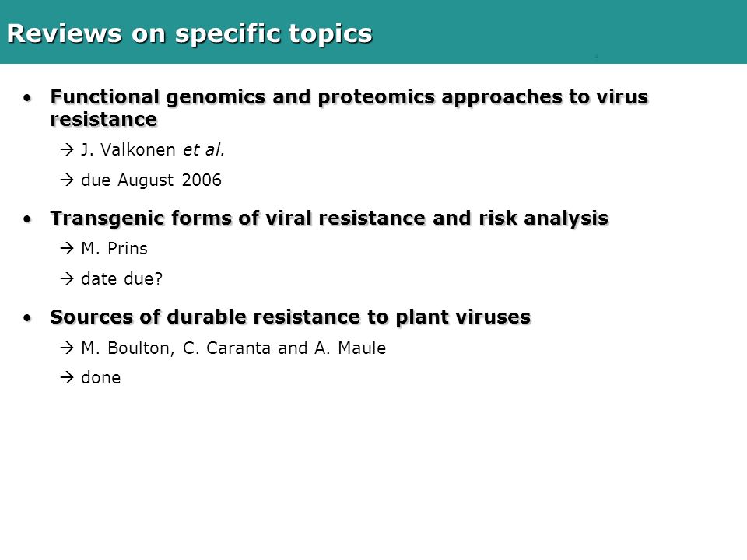The width and height of the screenshot is (747, 560).
Task: Select the Functional genomics and proteomics heading
Action: point(349,108)
